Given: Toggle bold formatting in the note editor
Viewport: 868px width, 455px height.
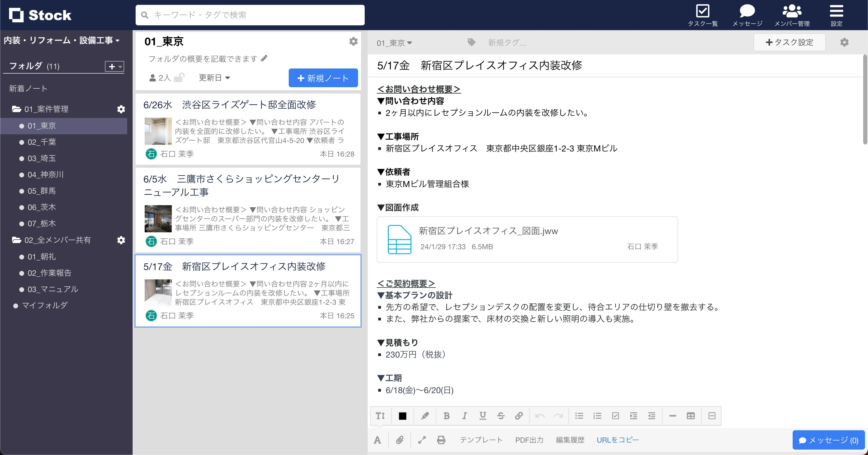Looking at the screenshot, I should pyautogui.click(x=446, y=416).
